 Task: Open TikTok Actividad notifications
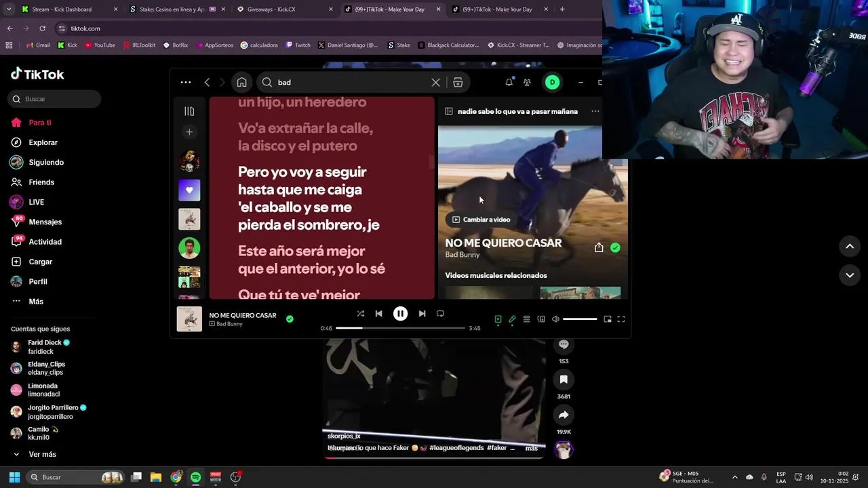pos(36,242)
